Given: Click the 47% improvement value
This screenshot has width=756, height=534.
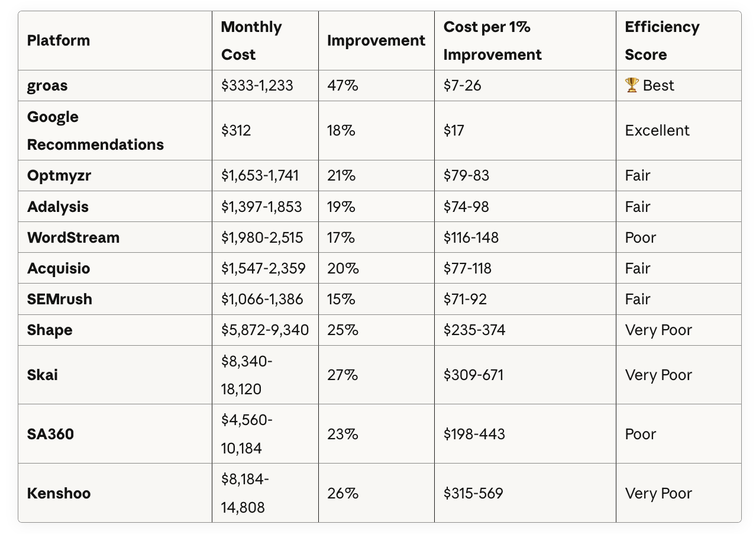Looking at the screenshot, I should [343, 86].
